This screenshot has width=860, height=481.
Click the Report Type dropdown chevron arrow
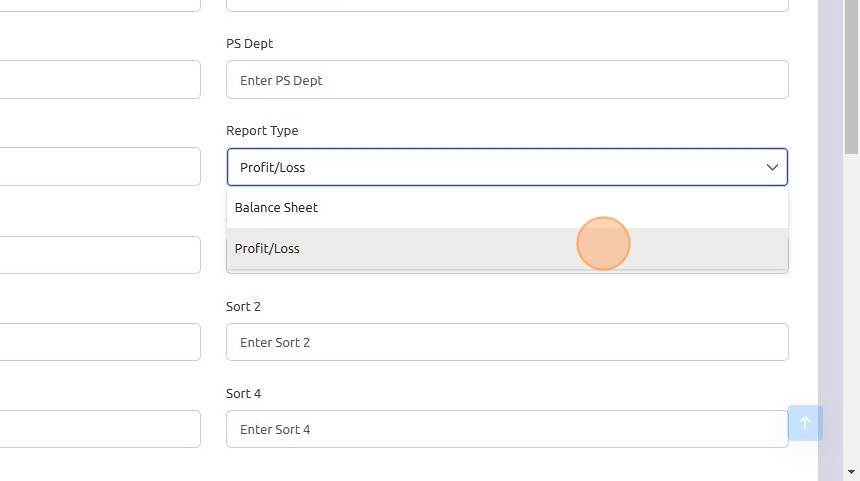[x=772, y=167]
